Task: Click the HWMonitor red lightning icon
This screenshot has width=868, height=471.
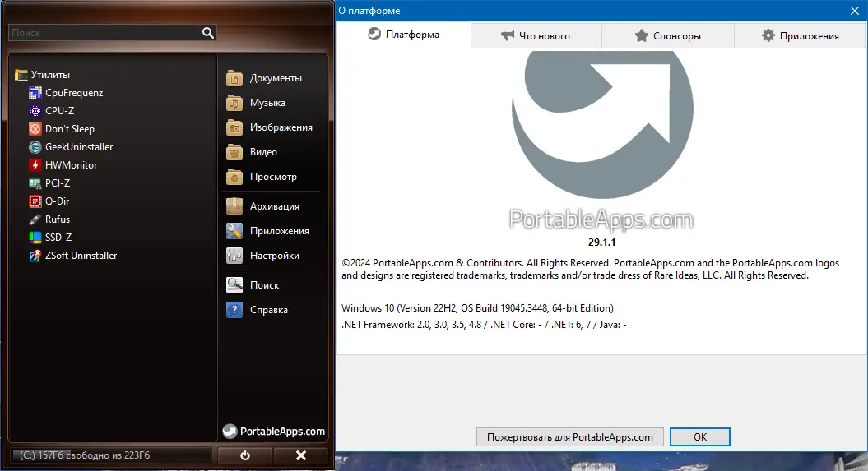Action: click(x=35, y=165)
